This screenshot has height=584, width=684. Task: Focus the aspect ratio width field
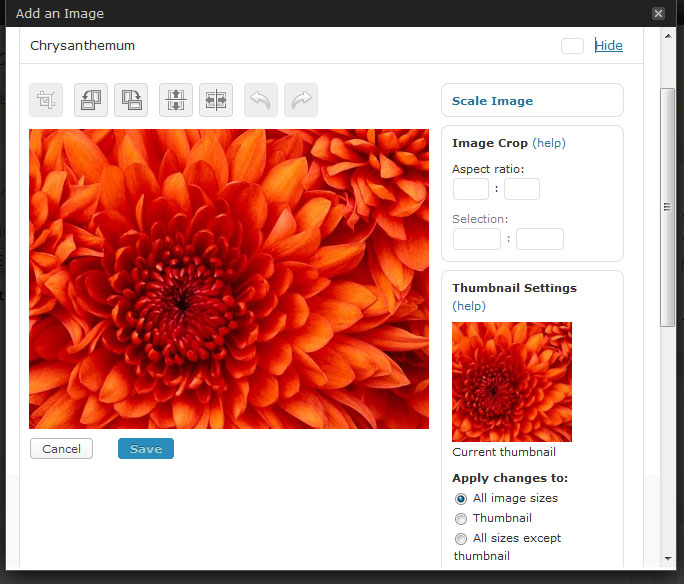(471, 189)
